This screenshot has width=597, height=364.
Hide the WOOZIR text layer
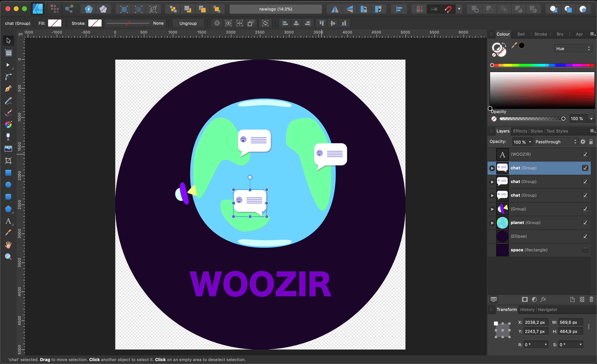click(x=585, y=154)
